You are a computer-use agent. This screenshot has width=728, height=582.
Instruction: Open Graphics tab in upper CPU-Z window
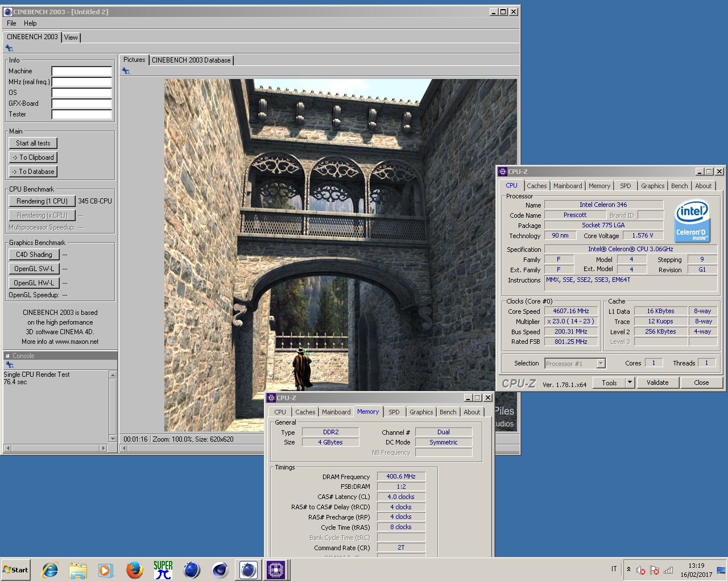click(652, 186)
